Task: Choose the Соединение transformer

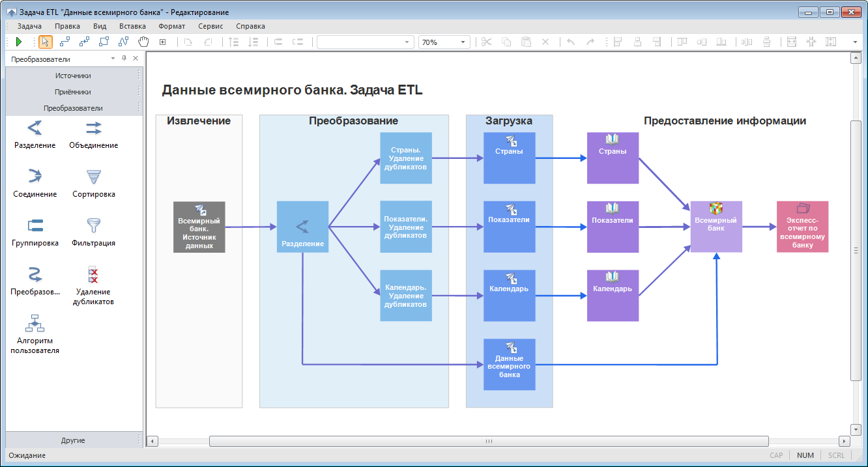Action: [x=34, y=182]
